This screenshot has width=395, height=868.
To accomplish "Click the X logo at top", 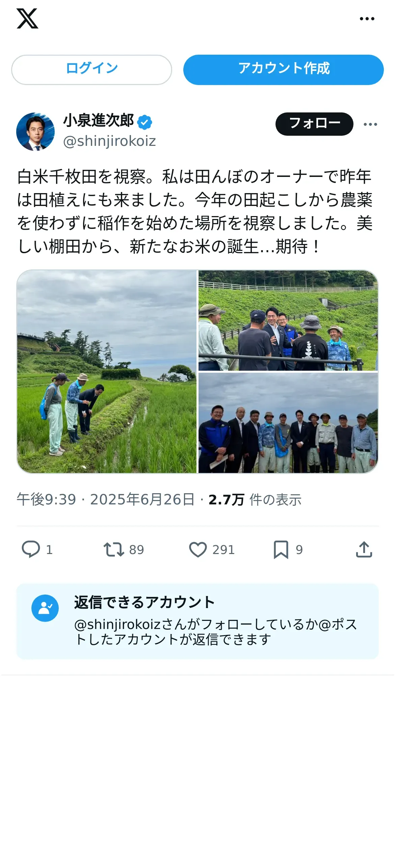I will pos(27,19).
